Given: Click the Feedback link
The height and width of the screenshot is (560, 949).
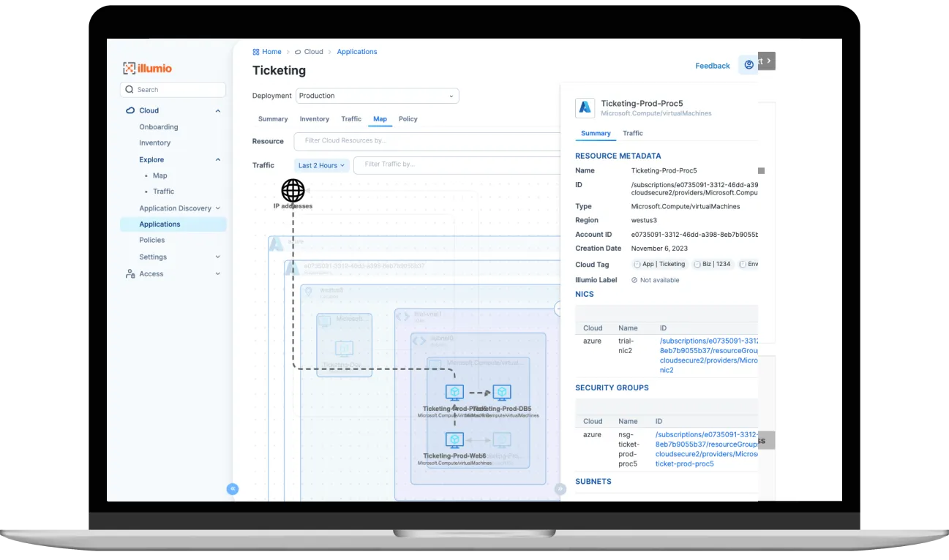Looking at the screenshot, I should tap(713, 66).
